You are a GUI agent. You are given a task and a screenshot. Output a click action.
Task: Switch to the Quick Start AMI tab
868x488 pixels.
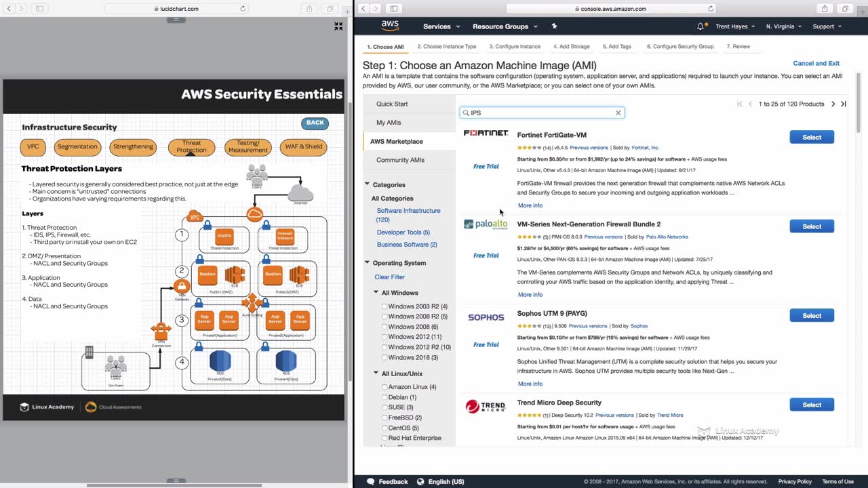(x=392, y=104)
